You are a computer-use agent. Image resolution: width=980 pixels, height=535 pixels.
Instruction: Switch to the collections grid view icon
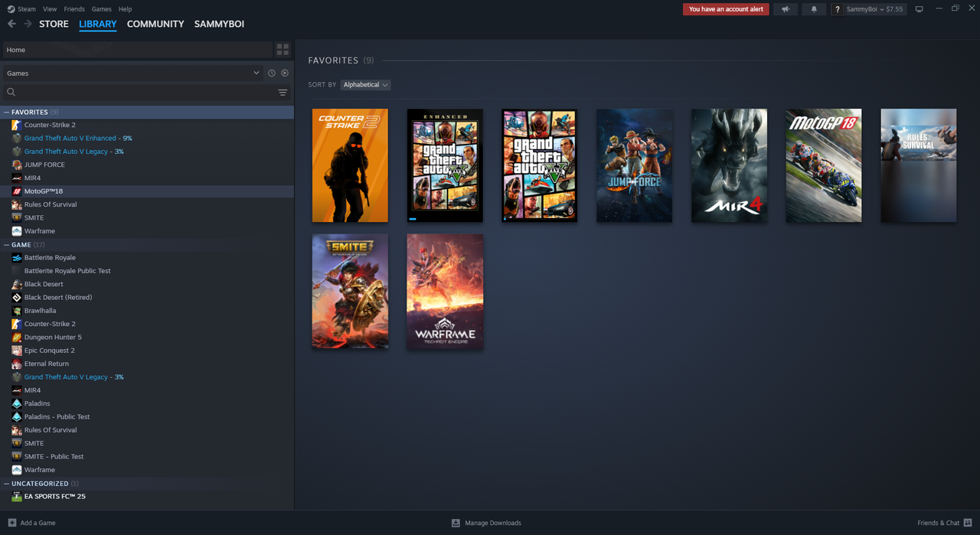tap(283, 50)
